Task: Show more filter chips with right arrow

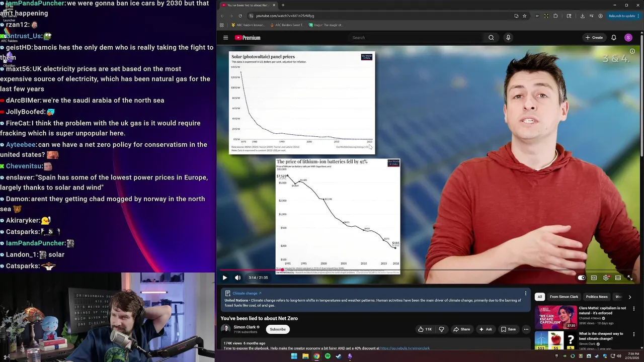Action: tap(629, 297)
